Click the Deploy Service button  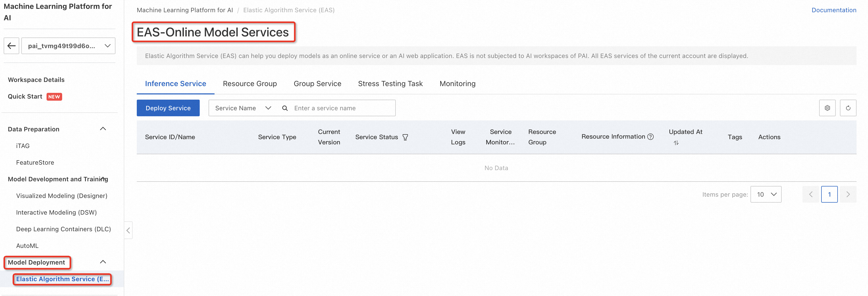pos(168,108)
